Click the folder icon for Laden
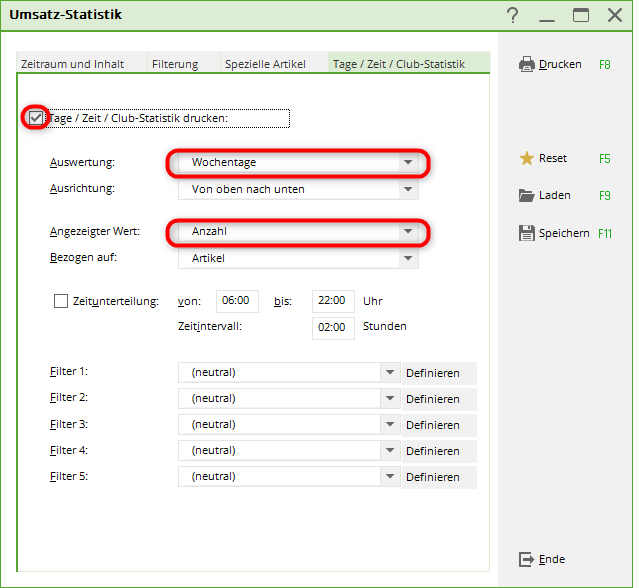 point(527,195)
